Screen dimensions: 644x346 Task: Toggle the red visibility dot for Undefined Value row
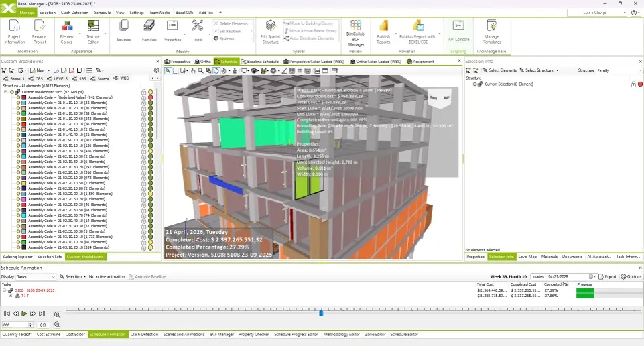(151, 97)
